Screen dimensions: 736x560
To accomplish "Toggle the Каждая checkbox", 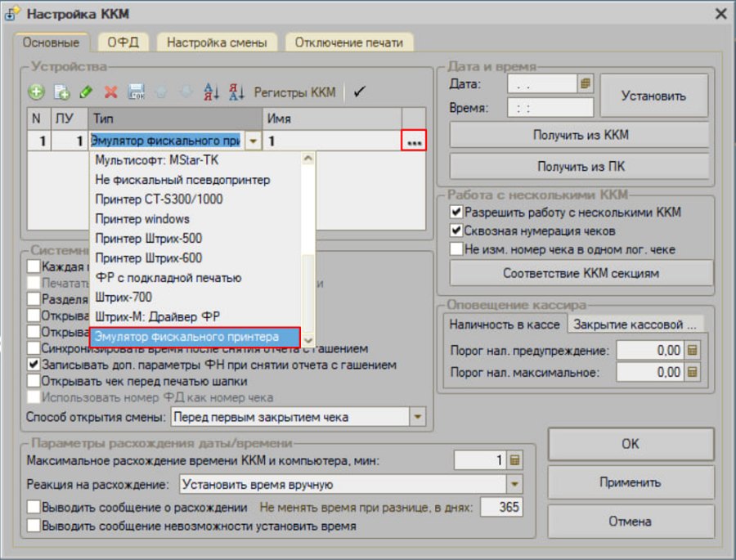I will [34, 267].
